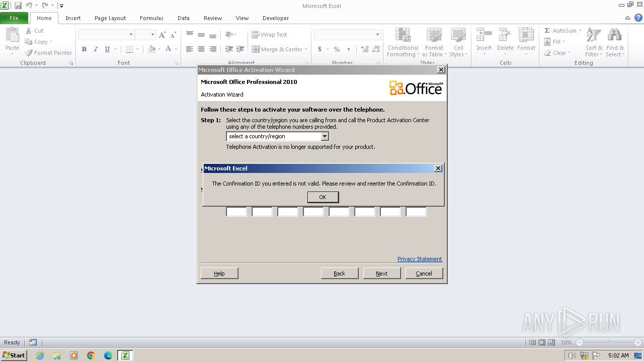Click the Percent Style icon
The image size is (644, 362).
(337, 49)
